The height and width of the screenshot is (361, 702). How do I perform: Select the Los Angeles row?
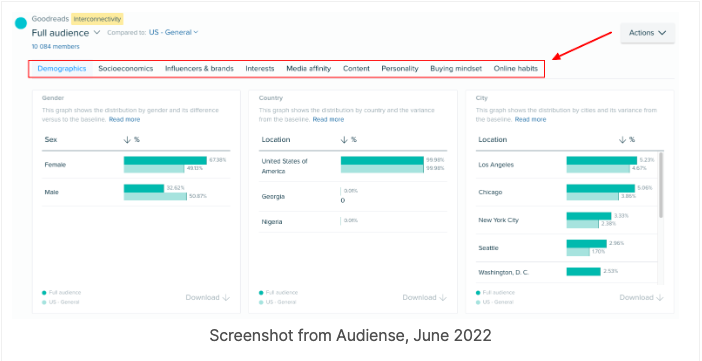566,165
